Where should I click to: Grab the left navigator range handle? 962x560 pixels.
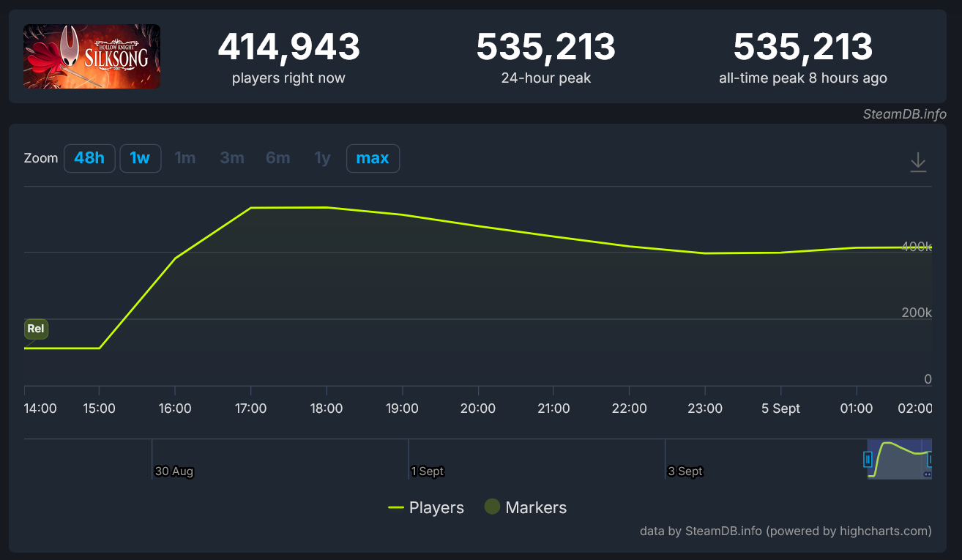pos(868,460)
